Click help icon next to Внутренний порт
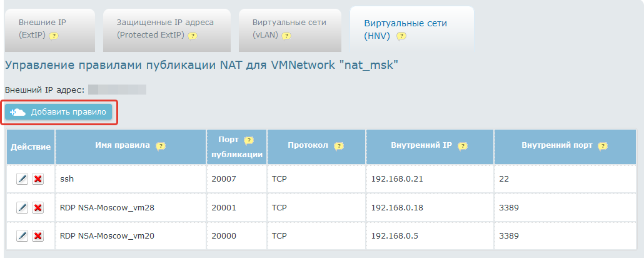The image size is (644, 258). (x=603, y=146)
